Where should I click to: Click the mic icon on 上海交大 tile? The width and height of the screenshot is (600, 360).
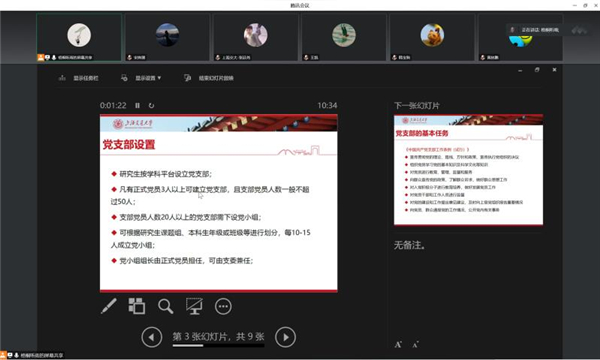pos(218,57)
